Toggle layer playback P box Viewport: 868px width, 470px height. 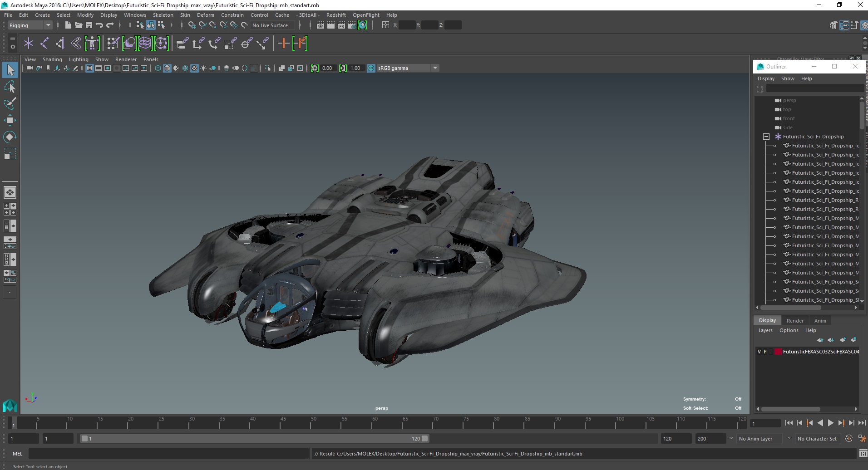pos(765,352)
